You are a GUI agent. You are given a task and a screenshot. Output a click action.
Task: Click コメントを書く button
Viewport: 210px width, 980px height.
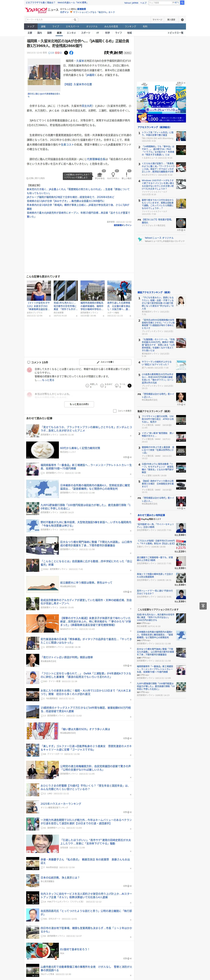point(105,362)
